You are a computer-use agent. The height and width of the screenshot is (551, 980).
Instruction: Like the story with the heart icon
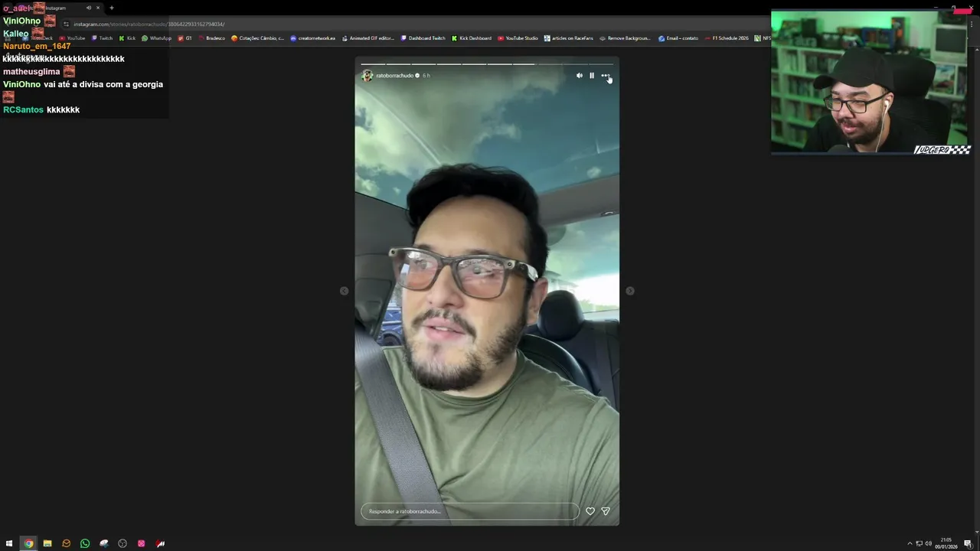(x=590, y=511)
